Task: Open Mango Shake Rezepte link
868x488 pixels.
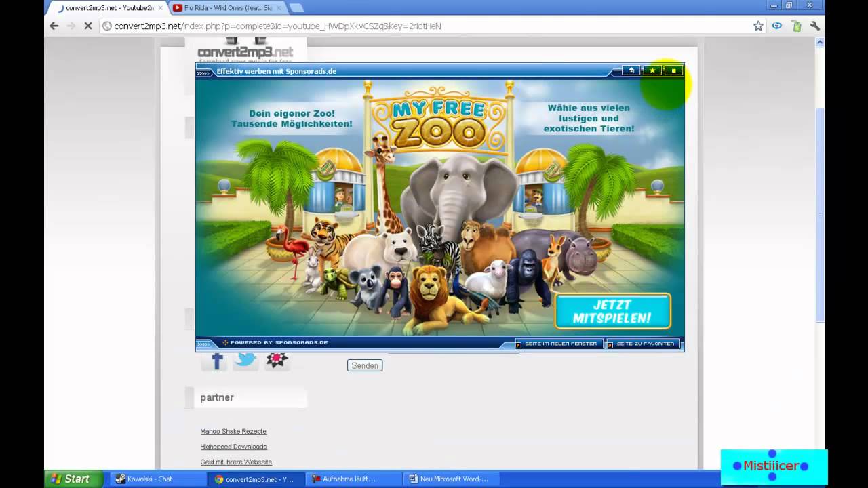Action: 233,431
